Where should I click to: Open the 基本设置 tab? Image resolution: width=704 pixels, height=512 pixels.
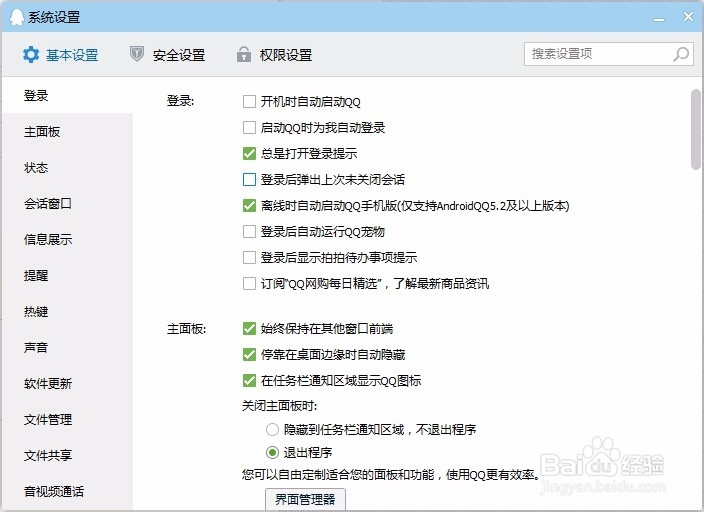tap(61, 55)
